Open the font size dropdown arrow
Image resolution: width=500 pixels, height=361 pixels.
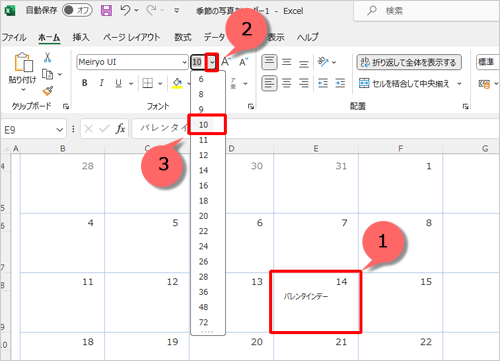[212, 62]
